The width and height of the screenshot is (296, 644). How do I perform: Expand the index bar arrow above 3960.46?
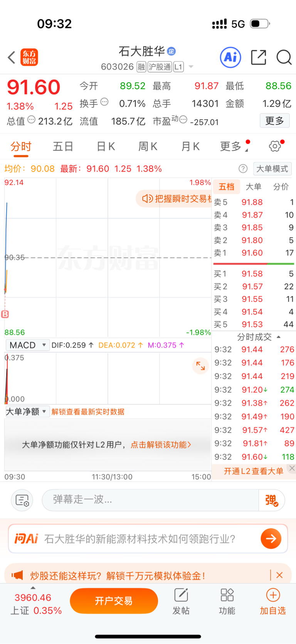[x=33, y=588]
